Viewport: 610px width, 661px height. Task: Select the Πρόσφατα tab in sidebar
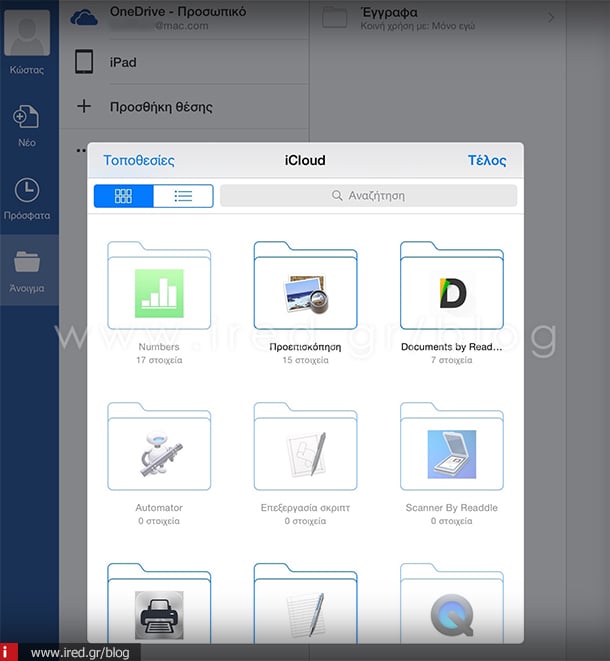pos(26,198)
